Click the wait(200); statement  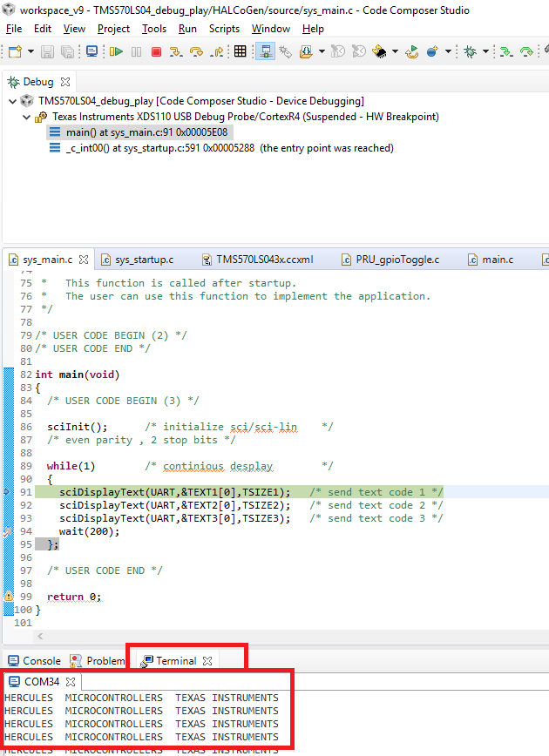click(x=89, y=531)
